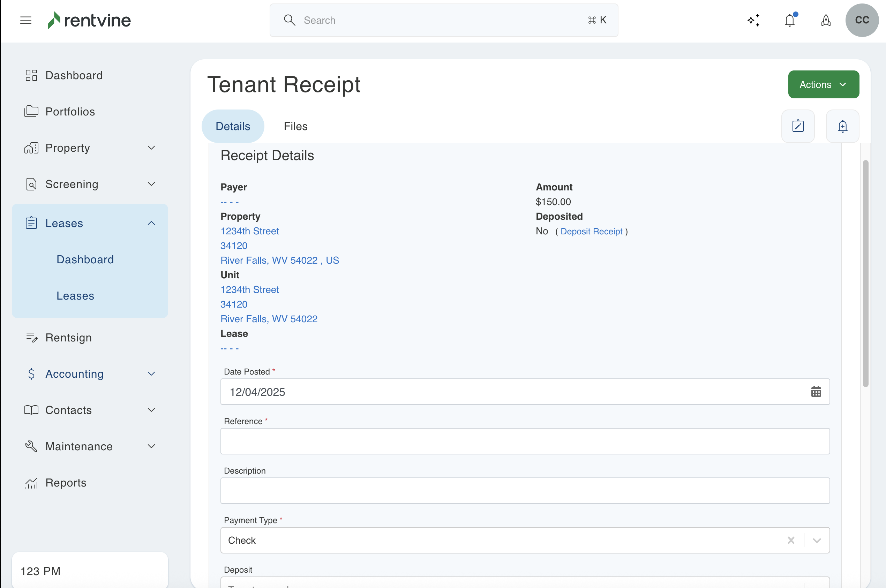The image size is (886, 588).
Task: Open the Date Posted calendar picker
Action: click(x=816, y=392)
